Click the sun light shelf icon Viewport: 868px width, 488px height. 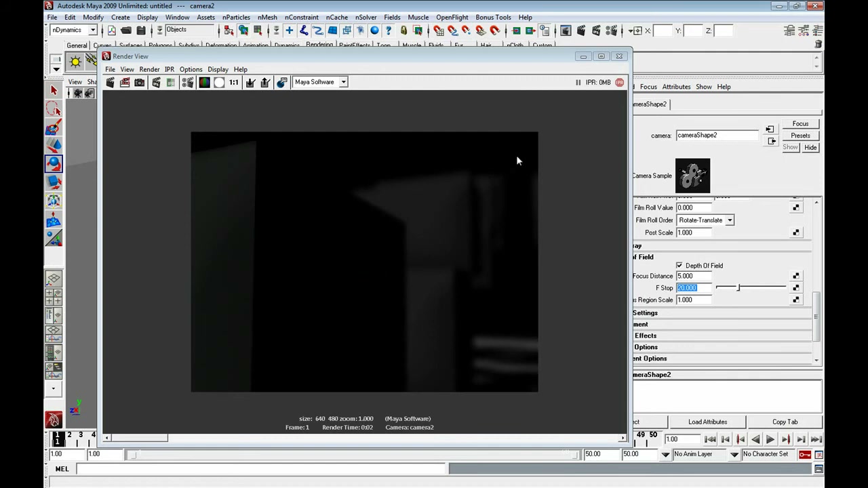click(75, 62)
